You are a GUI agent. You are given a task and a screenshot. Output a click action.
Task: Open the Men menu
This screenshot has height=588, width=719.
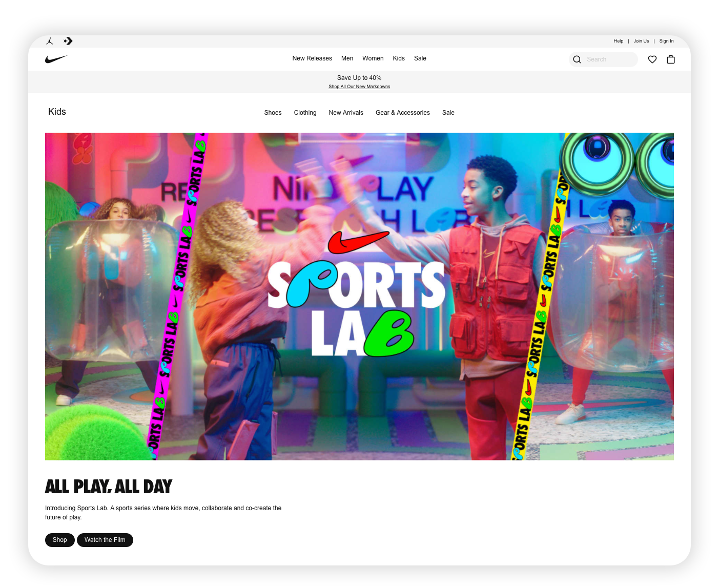(x=347, y=58)
